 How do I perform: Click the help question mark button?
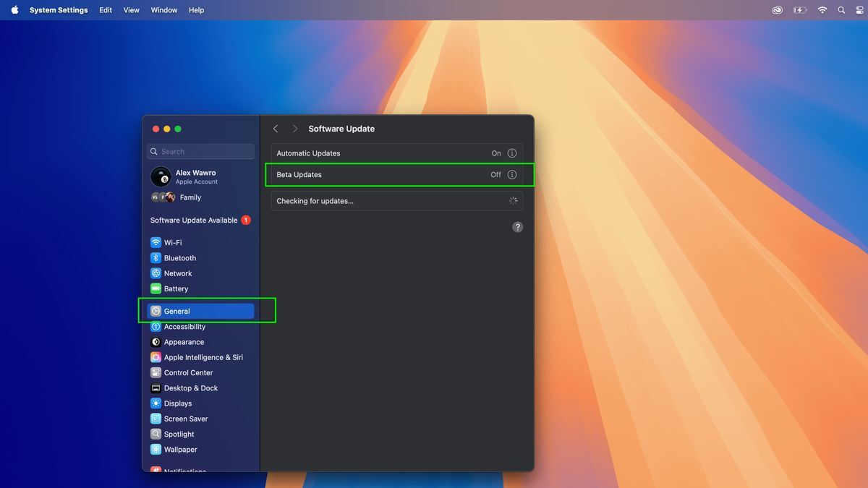point(517,227)
